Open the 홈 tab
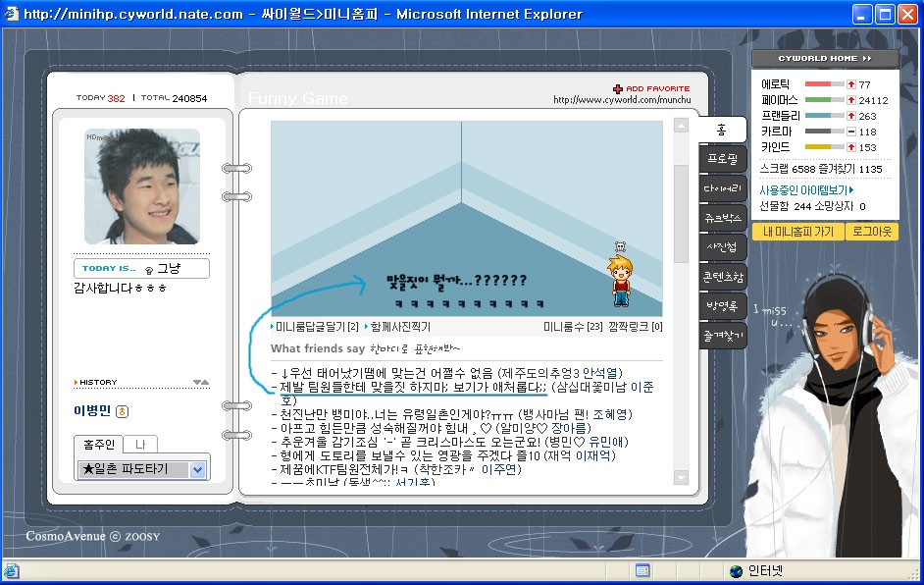This screenshot has height=585, width=924. coord(723,130)
